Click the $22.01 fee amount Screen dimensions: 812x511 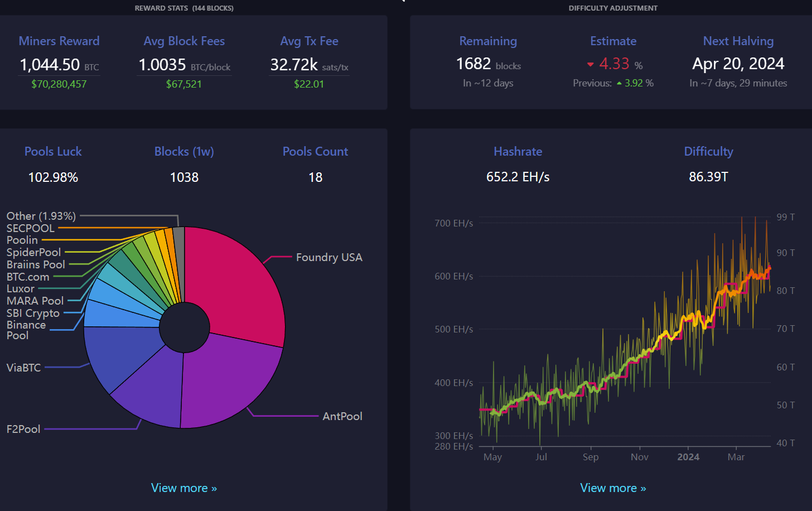click(x=309, y=84)
